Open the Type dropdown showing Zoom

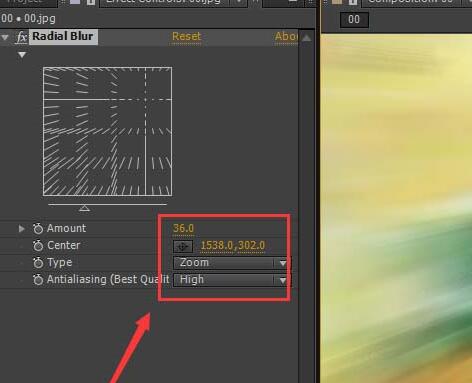(x=231, y=263)
